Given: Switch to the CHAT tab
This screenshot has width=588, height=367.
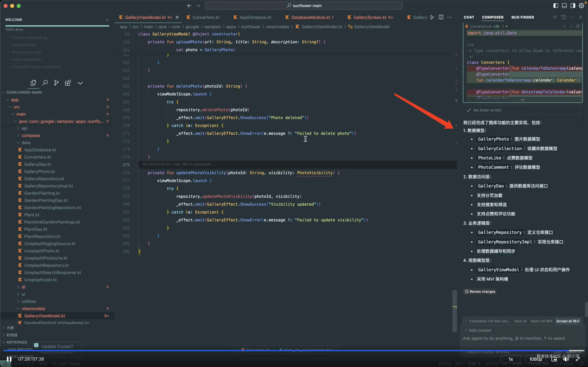Looking at the screenshot, I should click(469, 17).
